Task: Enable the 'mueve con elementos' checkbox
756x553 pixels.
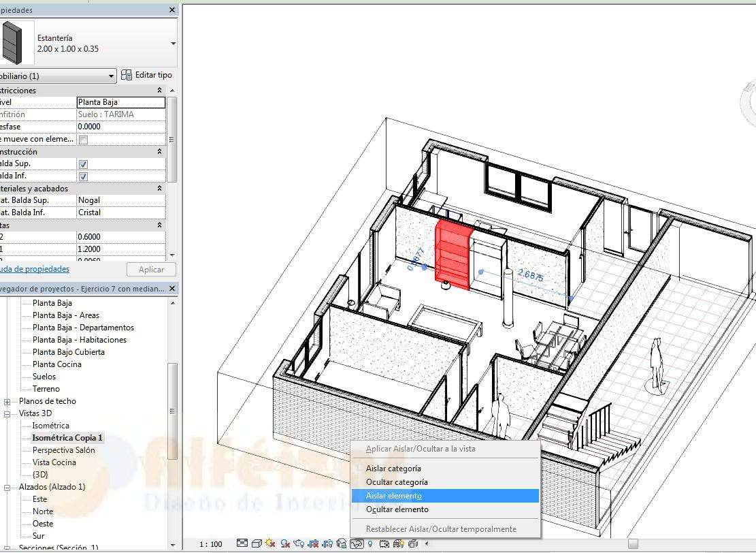Action: 84,140
